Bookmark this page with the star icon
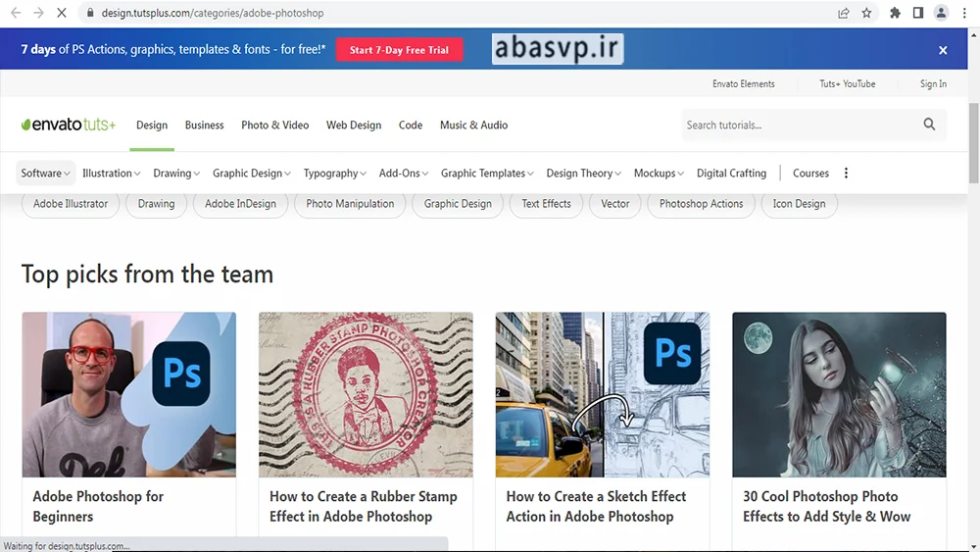The image size is (980, 552). point(866,13)
